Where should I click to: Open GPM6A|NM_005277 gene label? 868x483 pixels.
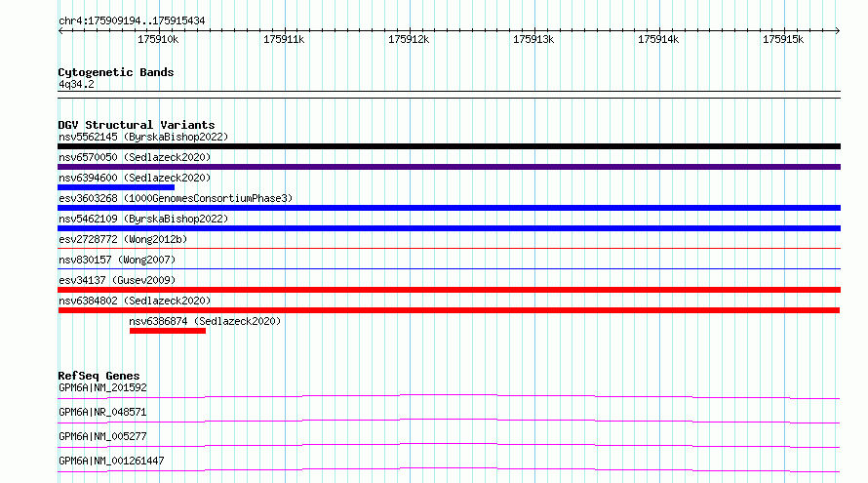[x=102, y=436]
